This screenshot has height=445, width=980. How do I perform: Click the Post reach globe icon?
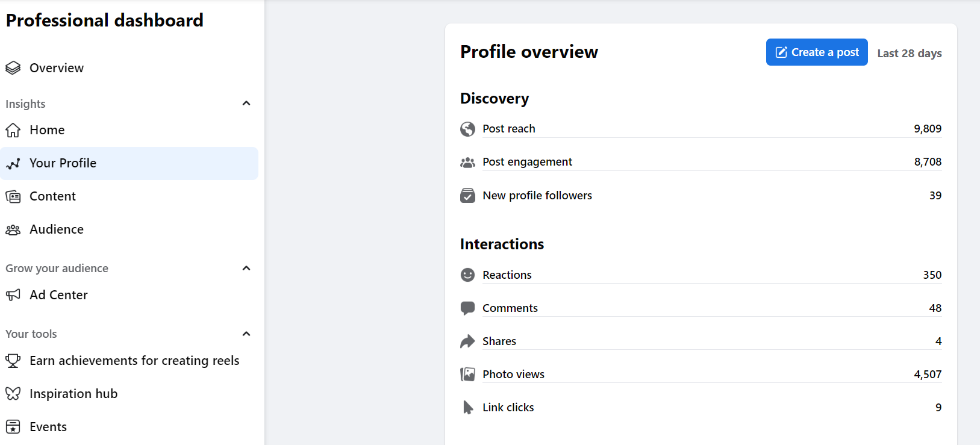point(467,129)
